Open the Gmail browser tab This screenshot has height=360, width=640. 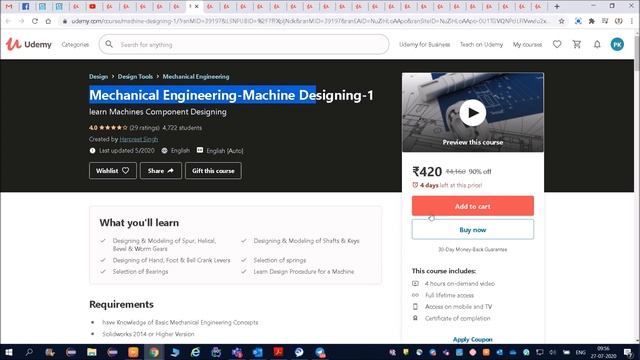(x=9, y=7)
